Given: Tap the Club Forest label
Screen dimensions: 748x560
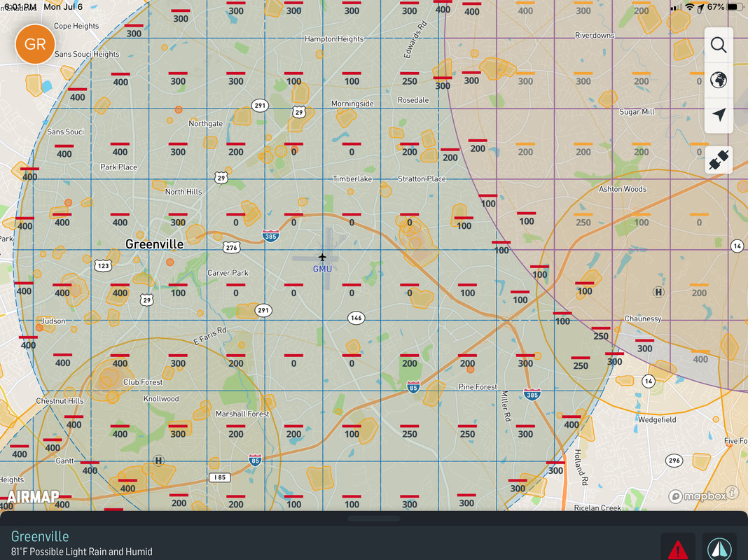Looking at the screenshot, I should pyautogui.click(x=143, y=381).
